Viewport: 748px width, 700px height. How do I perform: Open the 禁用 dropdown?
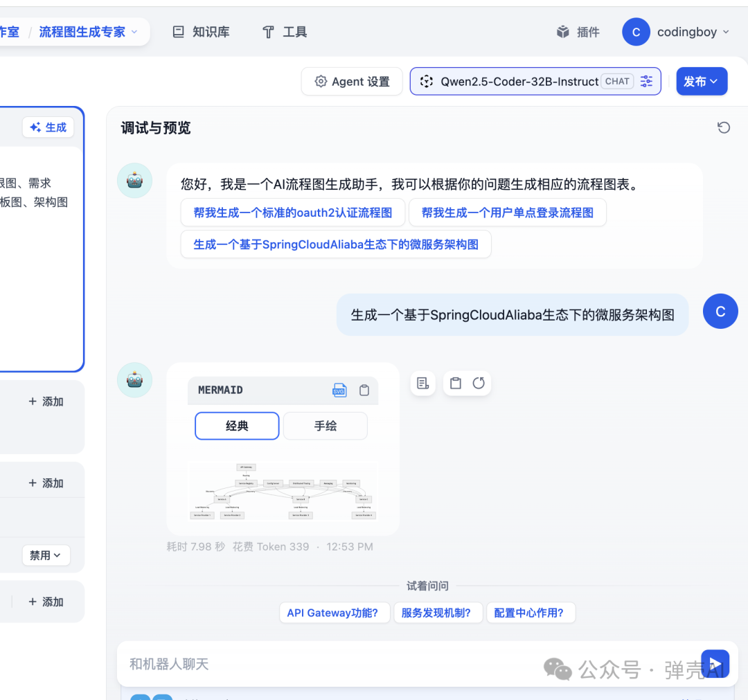pos(46,555)
